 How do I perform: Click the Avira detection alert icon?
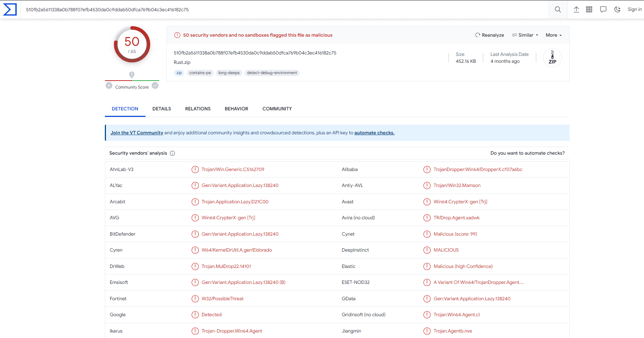tap(427, 218)
